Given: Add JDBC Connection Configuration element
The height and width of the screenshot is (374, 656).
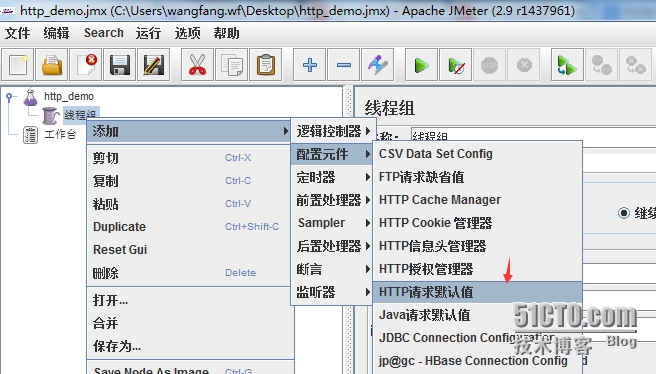Looking at the screenshot, I should pyautogui.click(x=477, y=338).
